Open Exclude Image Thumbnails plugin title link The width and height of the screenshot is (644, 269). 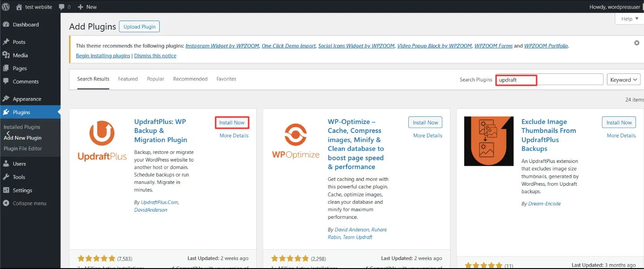point(549,135)
